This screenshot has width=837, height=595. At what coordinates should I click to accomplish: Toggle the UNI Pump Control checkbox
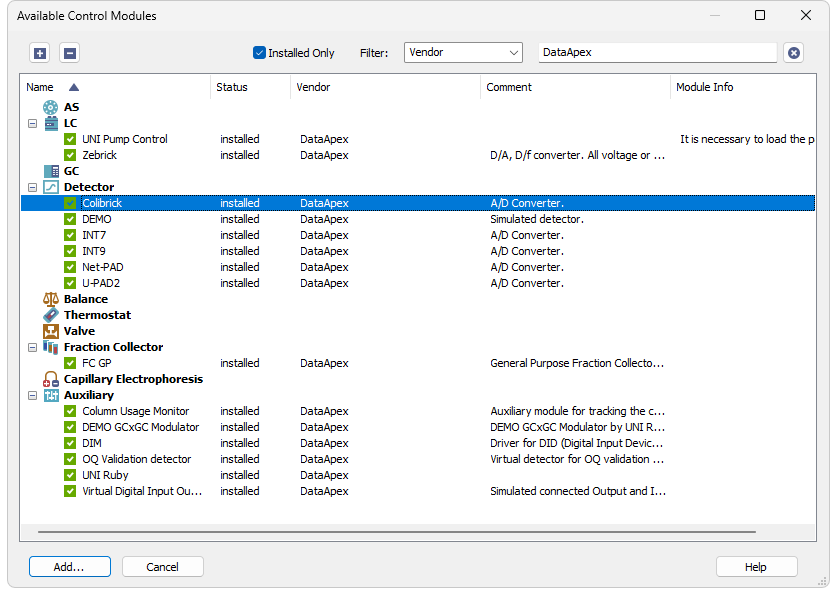[70, 139]
